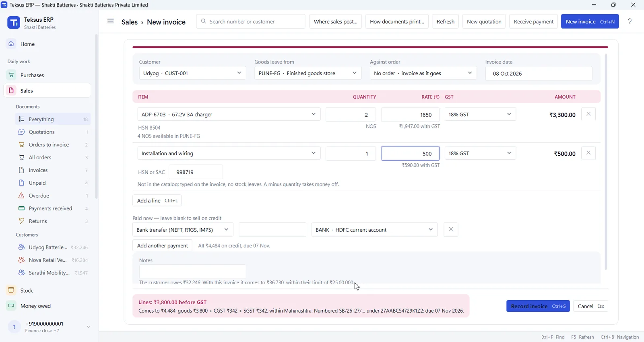Expand the Customer dropdown
Screen dimensions: 644x342
(192, 73)
